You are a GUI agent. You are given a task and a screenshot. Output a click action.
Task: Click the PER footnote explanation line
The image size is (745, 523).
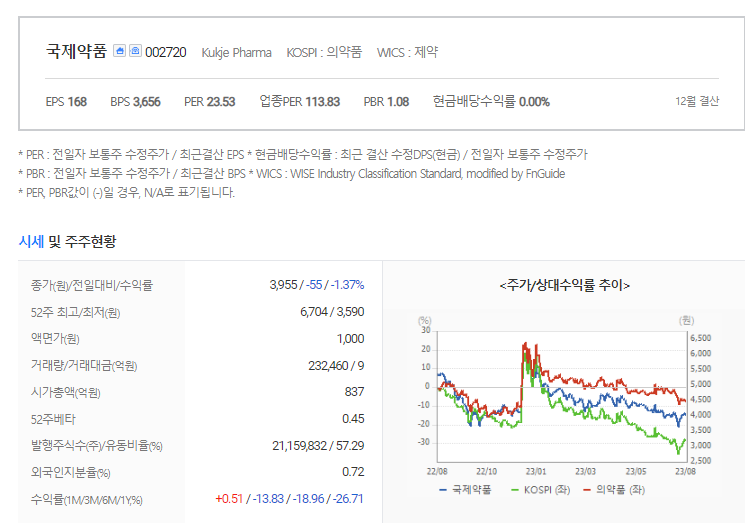pyautogui.click(x=303, y=154)
